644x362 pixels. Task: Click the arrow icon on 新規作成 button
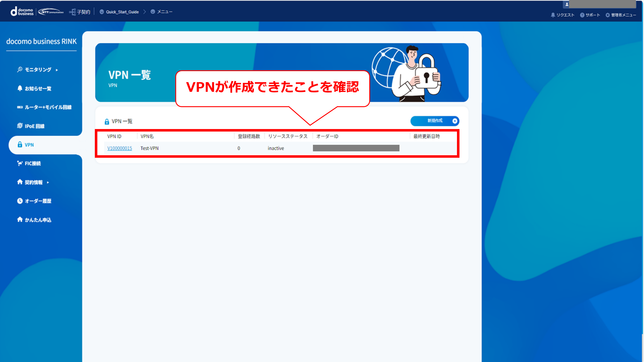[x=455, y=121]
